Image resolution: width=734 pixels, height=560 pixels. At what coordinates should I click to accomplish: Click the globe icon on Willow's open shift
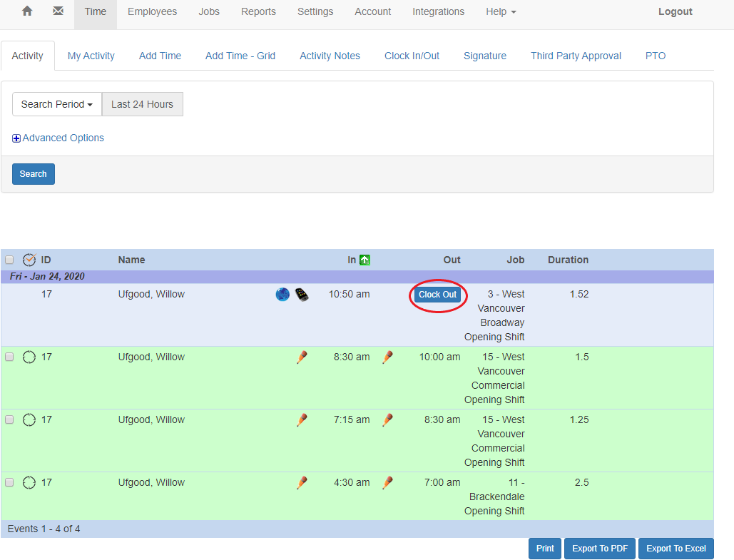click(x=282, y=294)
